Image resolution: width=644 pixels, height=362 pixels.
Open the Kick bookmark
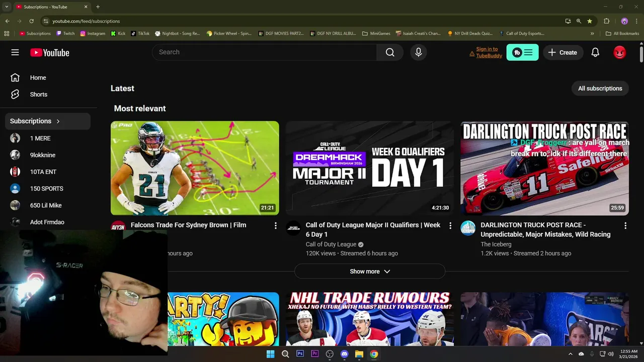(x=118, y=34)
